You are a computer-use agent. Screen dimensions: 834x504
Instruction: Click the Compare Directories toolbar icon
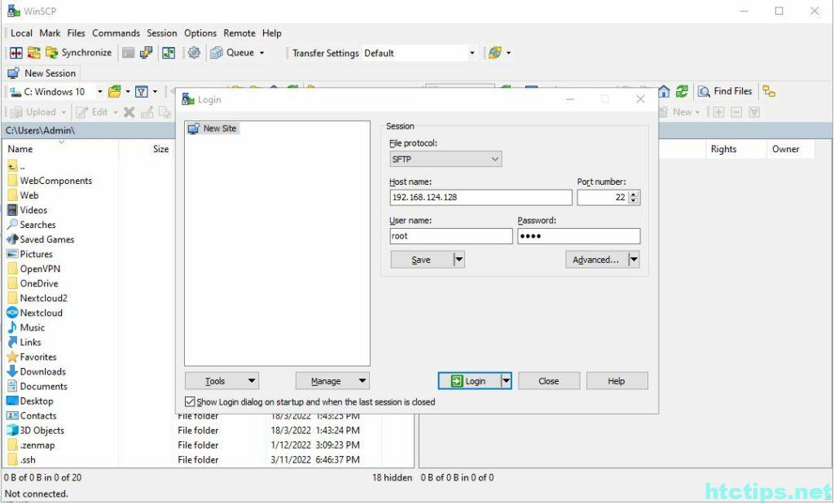point(16,53)
